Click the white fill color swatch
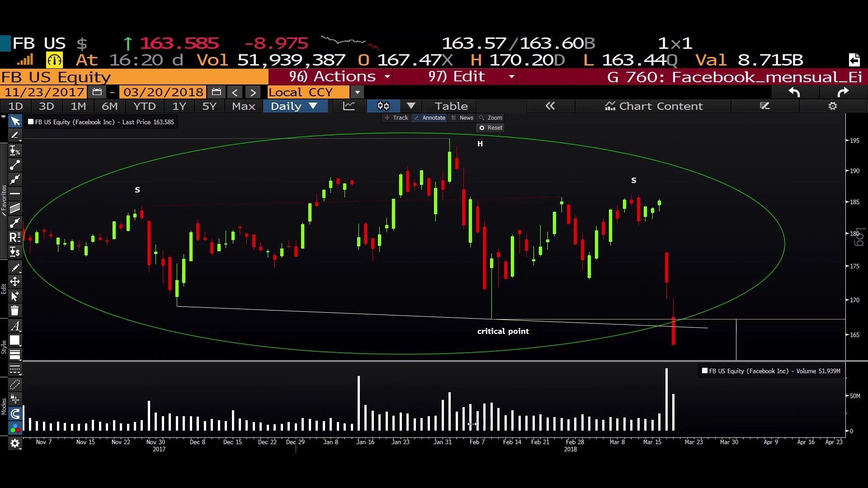This screenshot has width=868, height=488. pyautogui.click(x=15, y=340)
